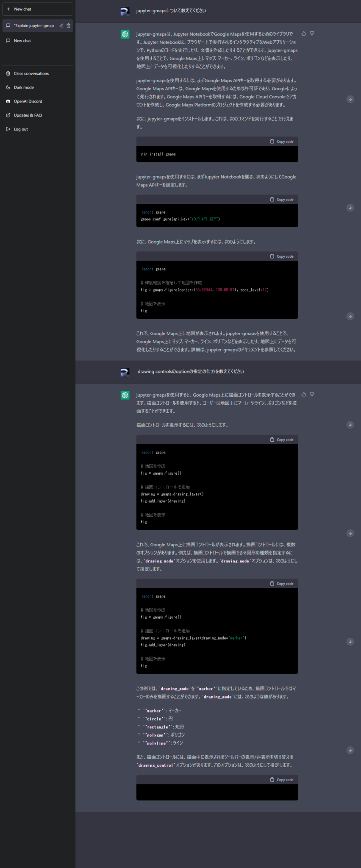This screenshot has width=361, height=868.
Task: Delete the 'Explain jupyter-gmap' chat (trash icon)
Action: pos(69,25)
